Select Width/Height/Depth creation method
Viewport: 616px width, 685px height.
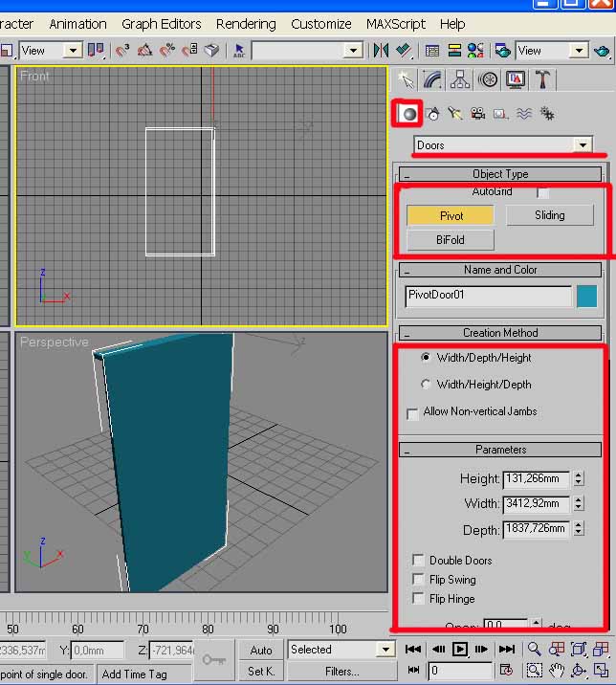pos(426,385)
